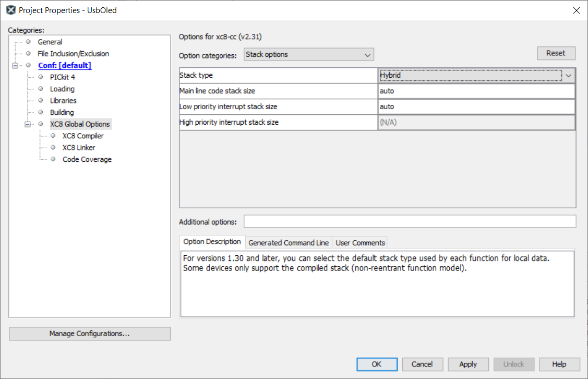Click the Manage Configurations button
This screenshot has height=379, width=588.
coord(89,334)
